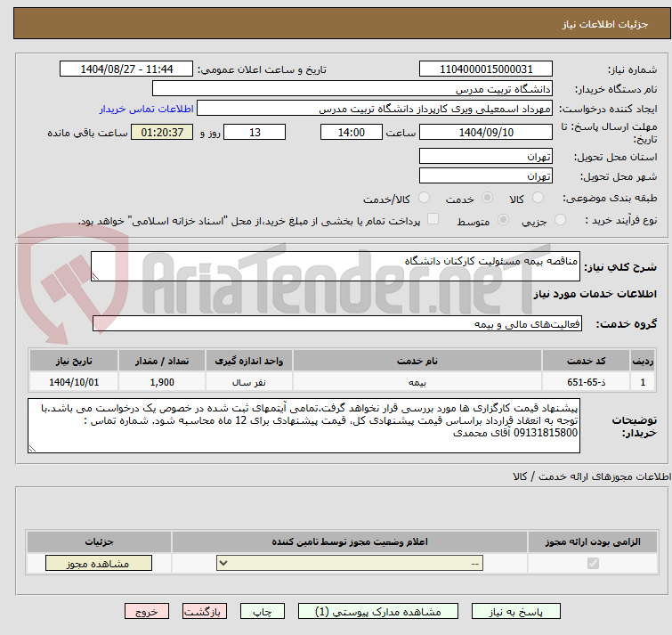Click the unit cell نفر سال
This screenshot has width=672, height=635.
coord(249,381)
